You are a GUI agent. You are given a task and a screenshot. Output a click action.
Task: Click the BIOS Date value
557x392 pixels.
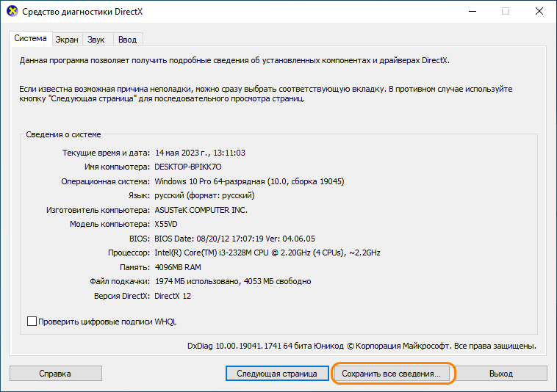pyautogui.click(x=235, y=239)
